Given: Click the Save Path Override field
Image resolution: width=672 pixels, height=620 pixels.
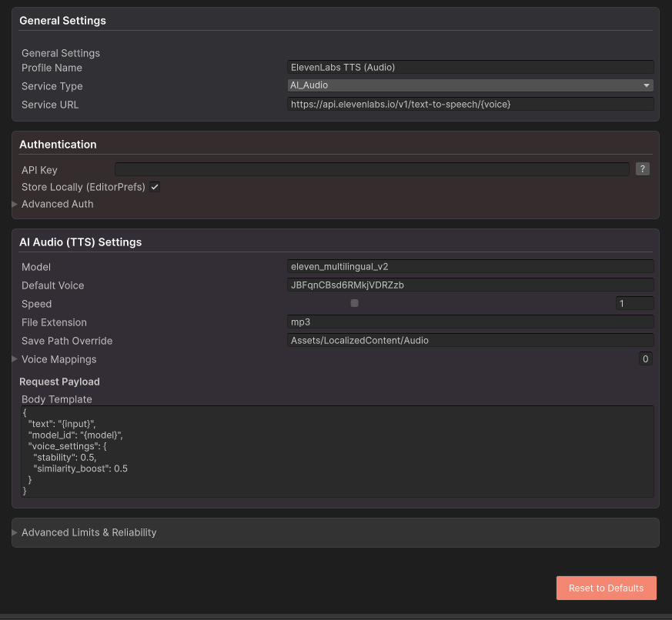Looking at the screenshot, I should pyautogui.click(x=470, y=341).
